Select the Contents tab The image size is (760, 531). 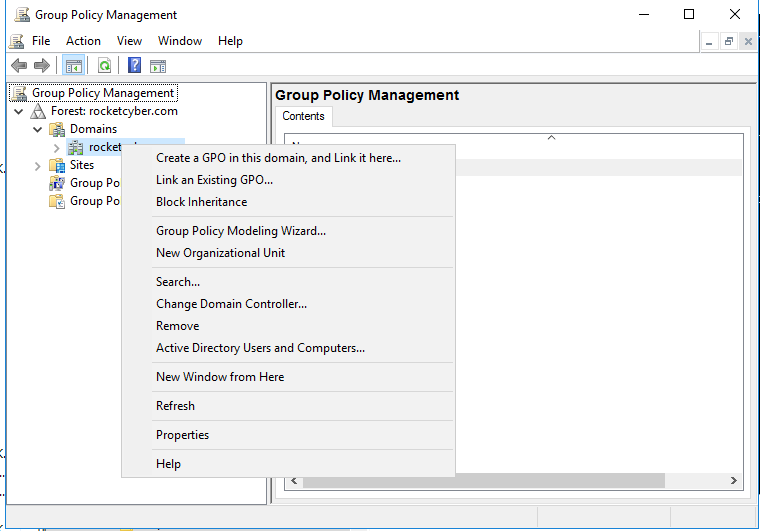(303, 116)
